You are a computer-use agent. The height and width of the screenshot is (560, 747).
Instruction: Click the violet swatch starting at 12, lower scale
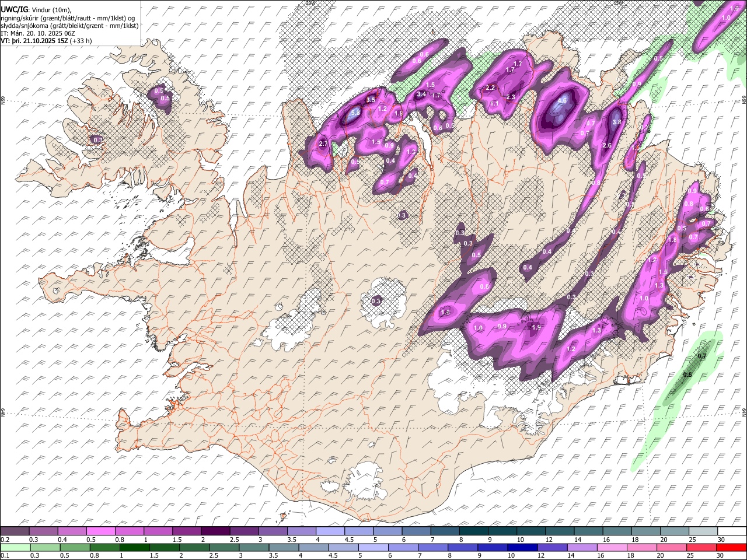(551, 548)
